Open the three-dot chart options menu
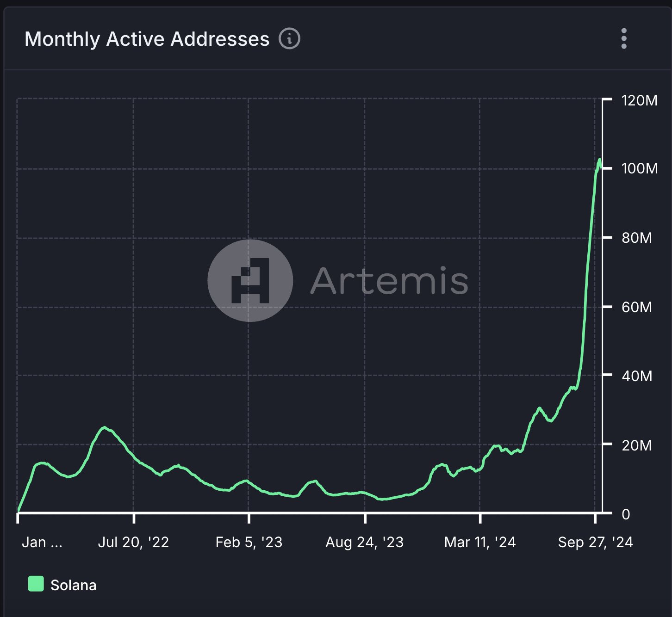 point(624,38)
